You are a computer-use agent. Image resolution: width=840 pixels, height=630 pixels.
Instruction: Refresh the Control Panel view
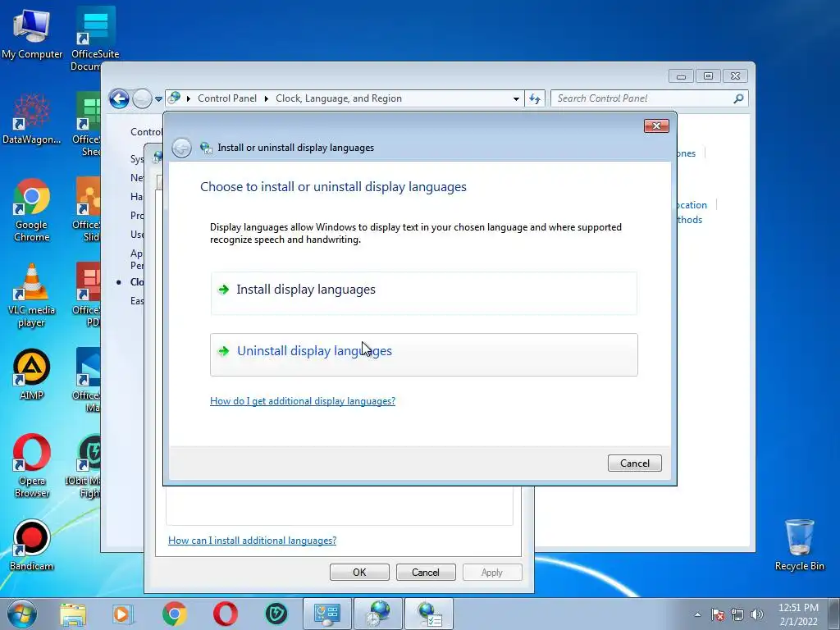[x=535, y=98]
